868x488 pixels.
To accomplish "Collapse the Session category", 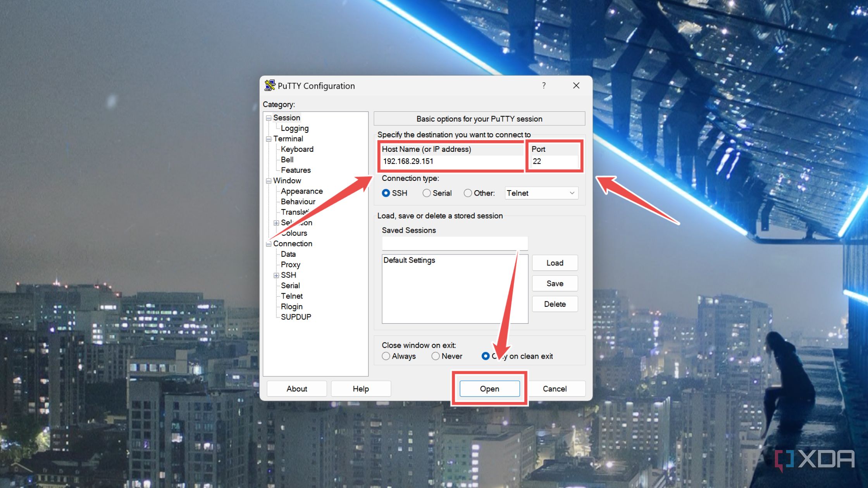I will [268, 117].
